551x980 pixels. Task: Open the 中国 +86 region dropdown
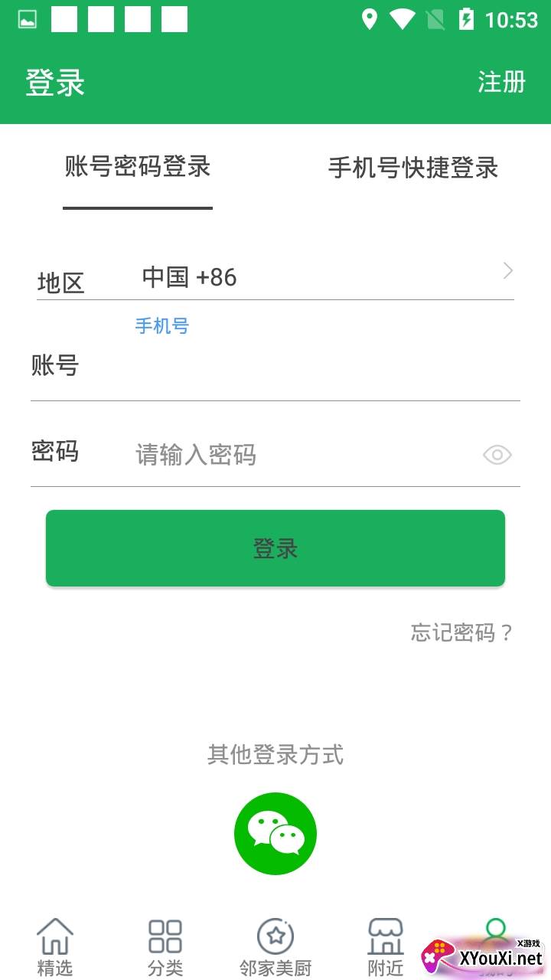[x=190, y=277]
